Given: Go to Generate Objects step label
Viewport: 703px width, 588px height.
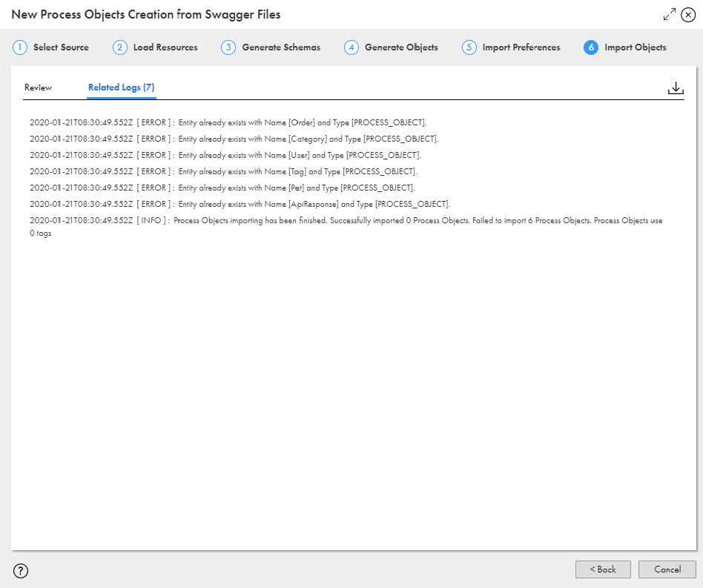Looking at the screenshot, I should (401, 47).
